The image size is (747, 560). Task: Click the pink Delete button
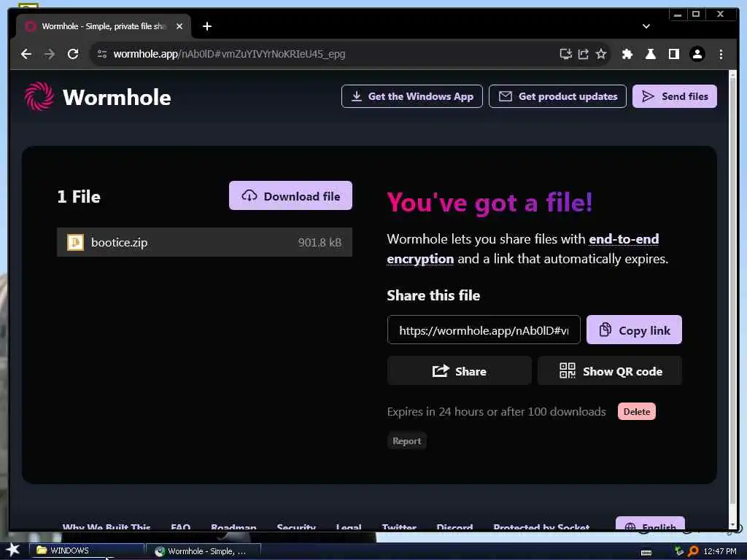636,411
